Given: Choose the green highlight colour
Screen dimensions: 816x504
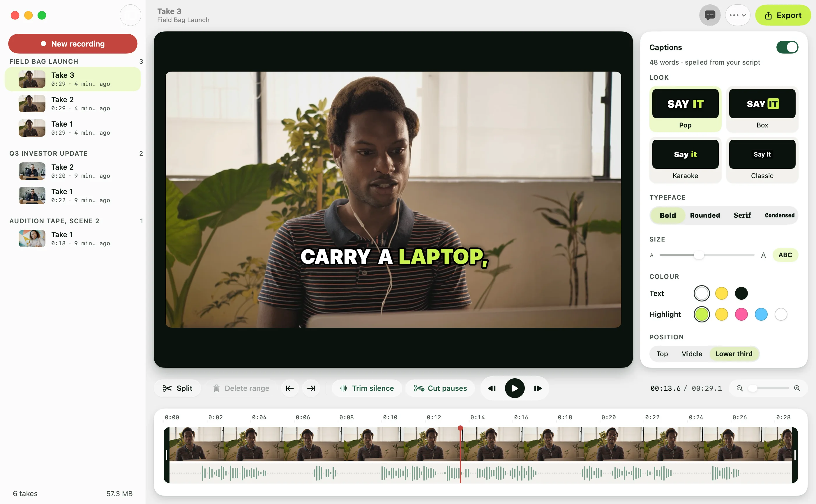Looking at the screenshot, I should (x=701, y=314).
